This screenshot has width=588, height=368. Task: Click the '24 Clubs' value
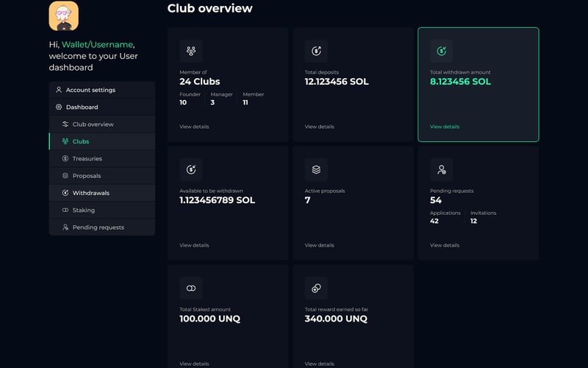tap(199, 82)
